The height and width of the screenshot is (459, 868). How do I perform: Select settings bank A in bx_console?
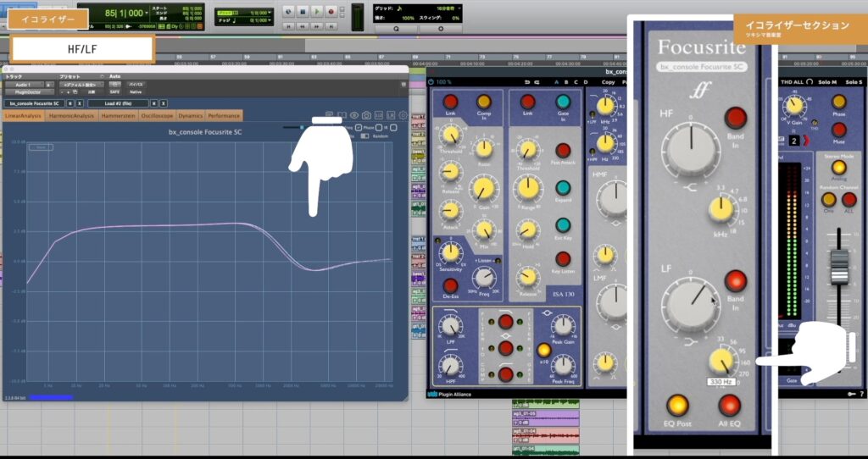[x=557, y=82]
